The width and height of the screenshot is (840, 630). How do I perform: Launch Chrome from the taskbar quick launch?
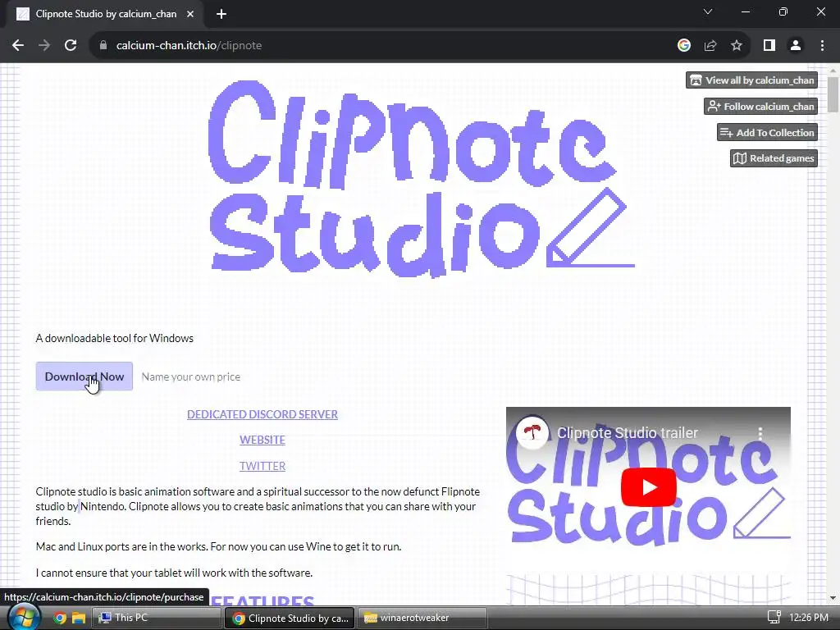[60, 618]
